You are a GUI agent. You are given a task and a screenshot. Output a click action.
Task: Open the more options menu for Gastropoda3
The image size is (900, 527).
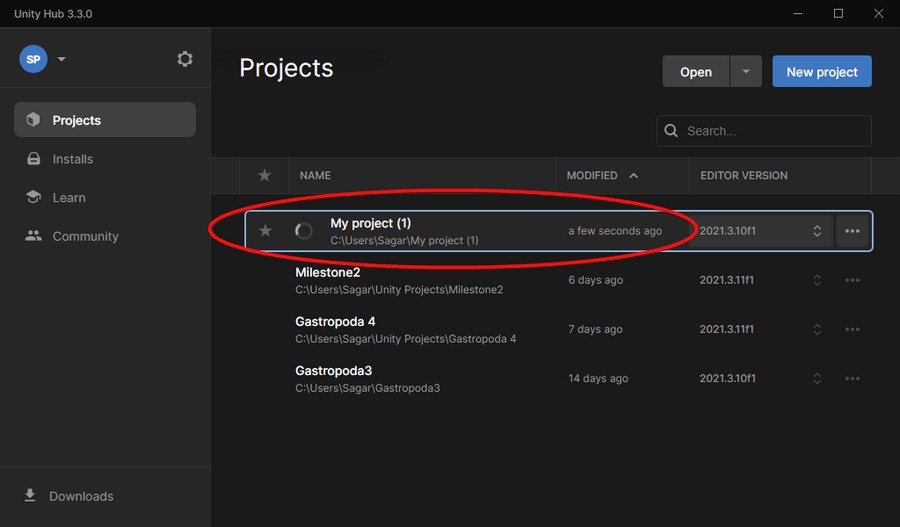pos(852,378)
